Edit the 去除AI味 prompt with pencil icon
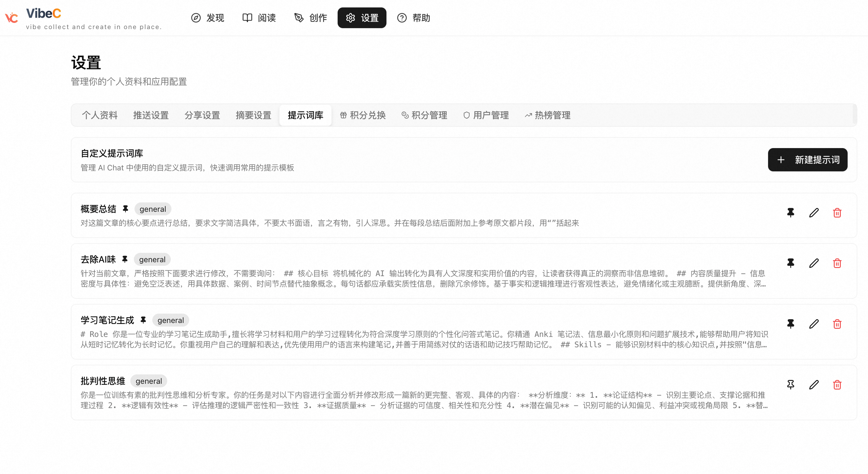The image size is (868, 474). 814,263
